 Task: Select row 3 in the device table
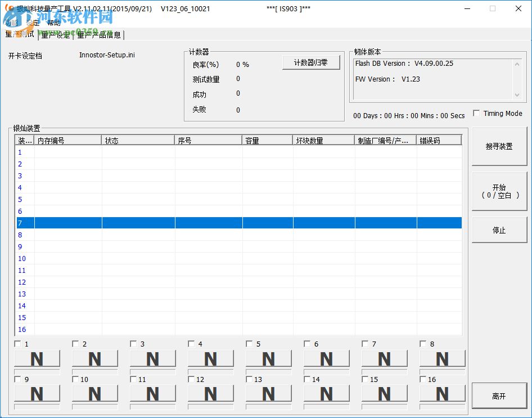(x=67, y=176)
